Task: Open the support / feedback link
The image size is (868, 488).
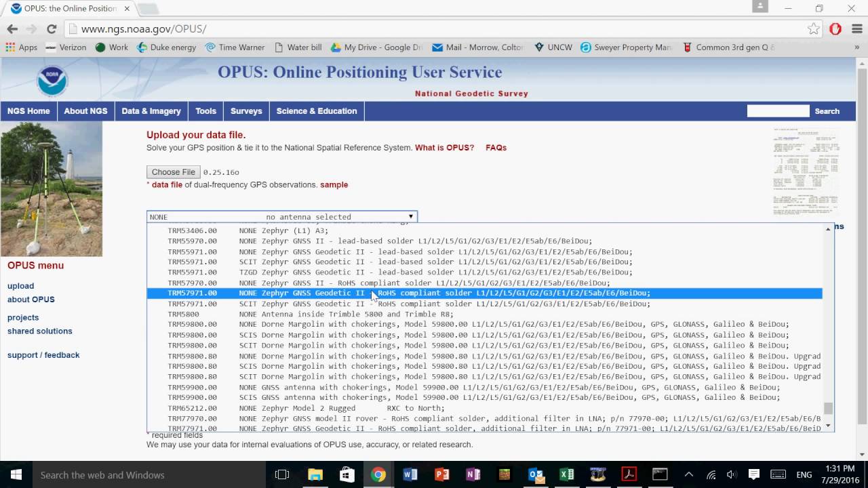Action: [43, 355]
